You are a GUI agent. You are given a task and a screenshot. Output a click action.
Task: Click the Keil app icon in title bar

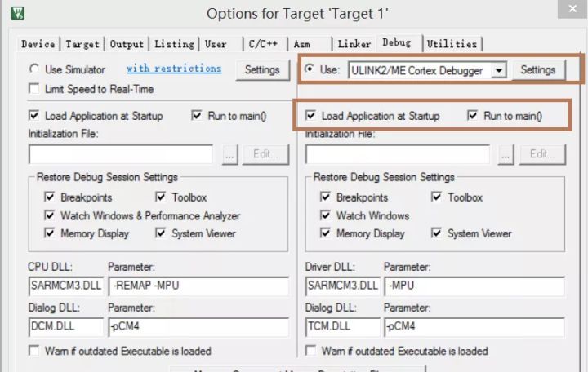(19, 13)
